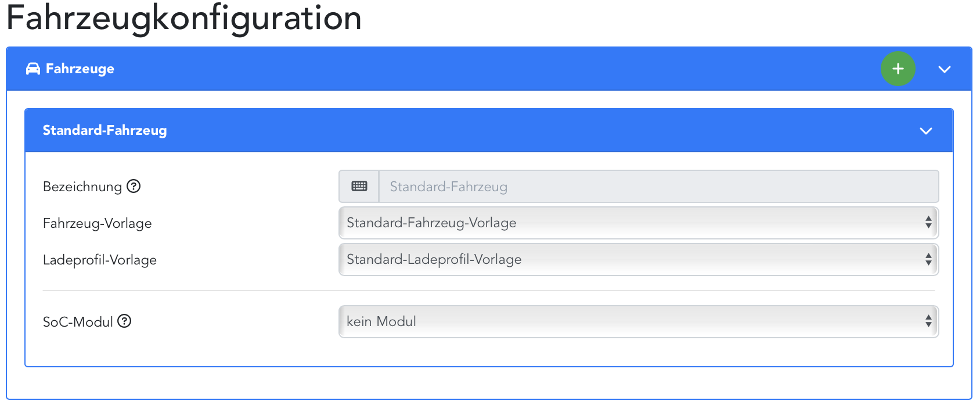Screen dimensions: 980x408
Task: Add a new vehicle with green plus
Action: coord(898,69)
